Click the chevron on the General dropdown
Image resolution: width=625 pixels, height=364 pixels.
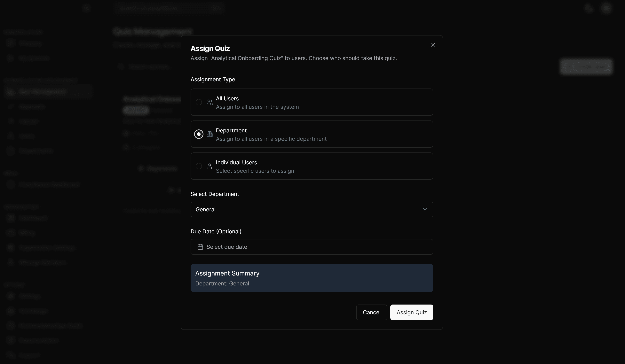click(x=425, y=209)
